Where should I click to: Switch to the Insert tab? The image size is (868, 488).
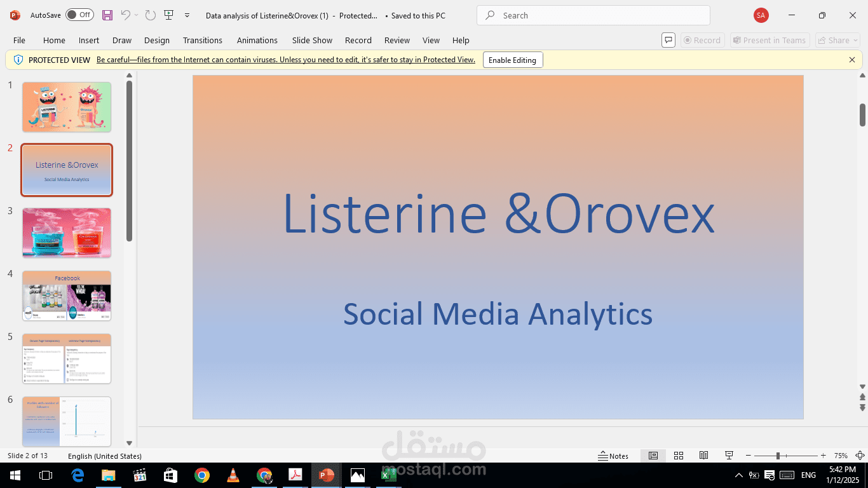point(89,40)
